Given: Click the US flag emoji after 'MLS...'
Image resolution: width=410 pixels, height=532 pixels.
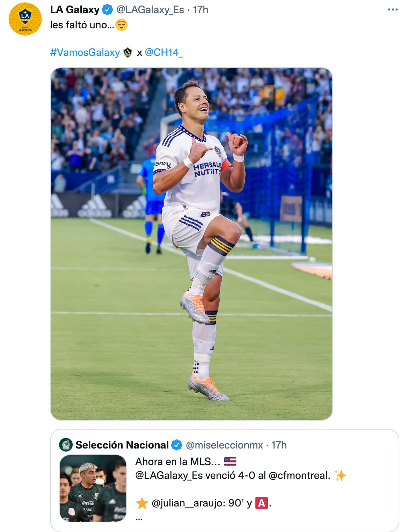Looking at the screenshot, I should pos(230,461).
